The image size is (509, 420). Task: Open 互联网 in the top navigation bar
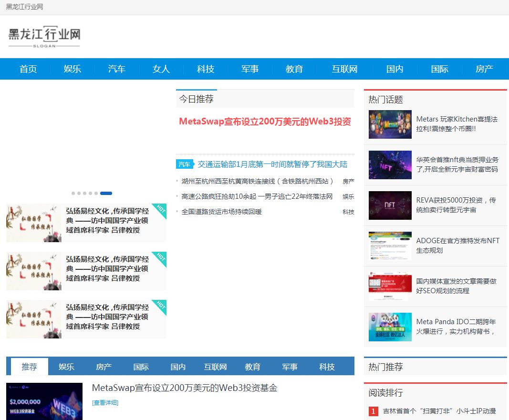pyautogui.click(x=344, y=69)
